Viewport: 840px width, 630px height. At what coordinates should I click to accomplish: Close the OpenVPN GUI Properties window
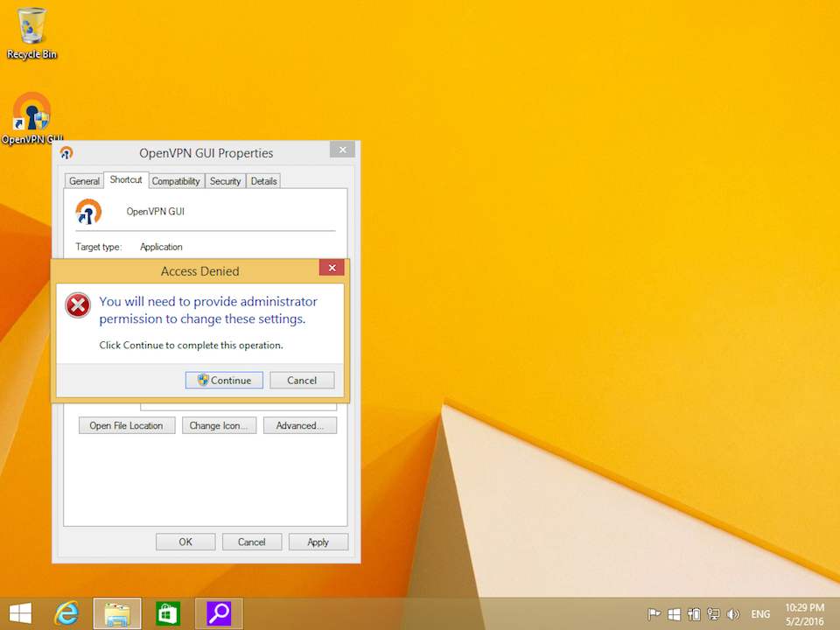click(x=342, y=150)
